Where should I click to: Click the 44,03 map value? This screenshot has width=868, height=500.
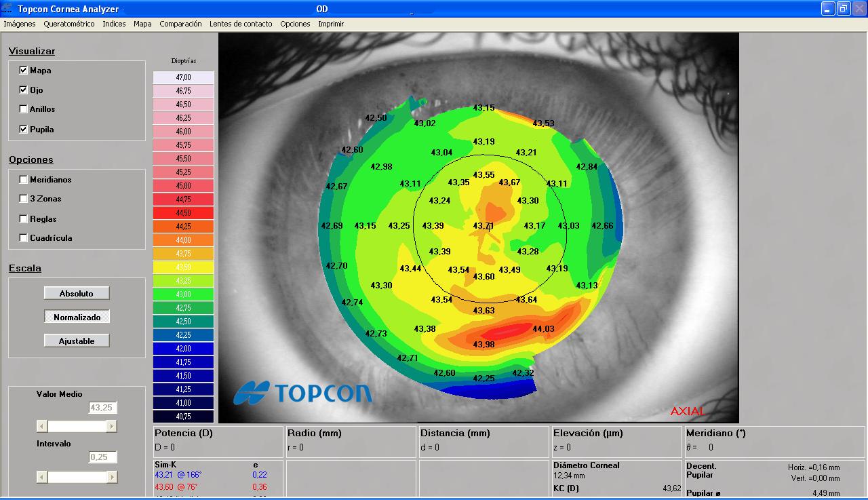pyautogui.click(x=543, y=329)
